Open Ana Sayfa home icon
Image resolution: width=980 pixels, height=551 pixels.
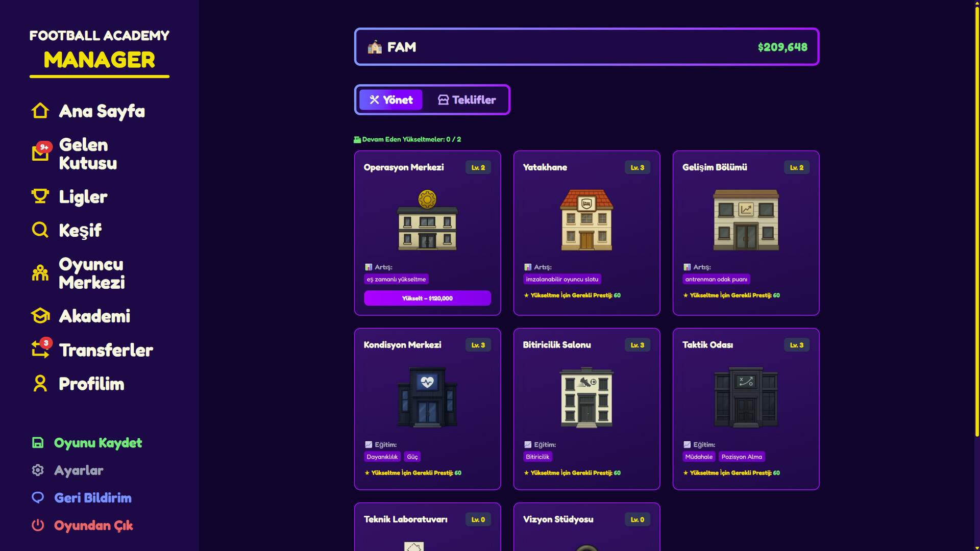coord(40,111)
